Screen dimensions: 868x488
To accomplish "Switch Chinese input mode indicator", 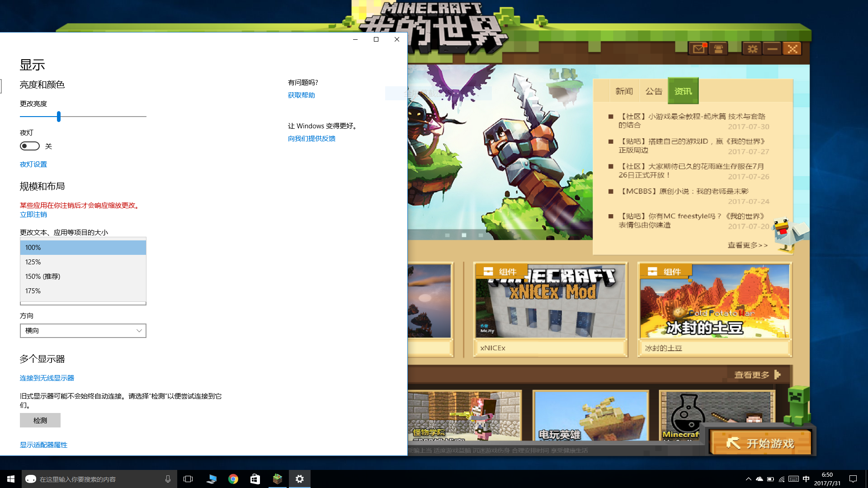I will coord(806,479).
